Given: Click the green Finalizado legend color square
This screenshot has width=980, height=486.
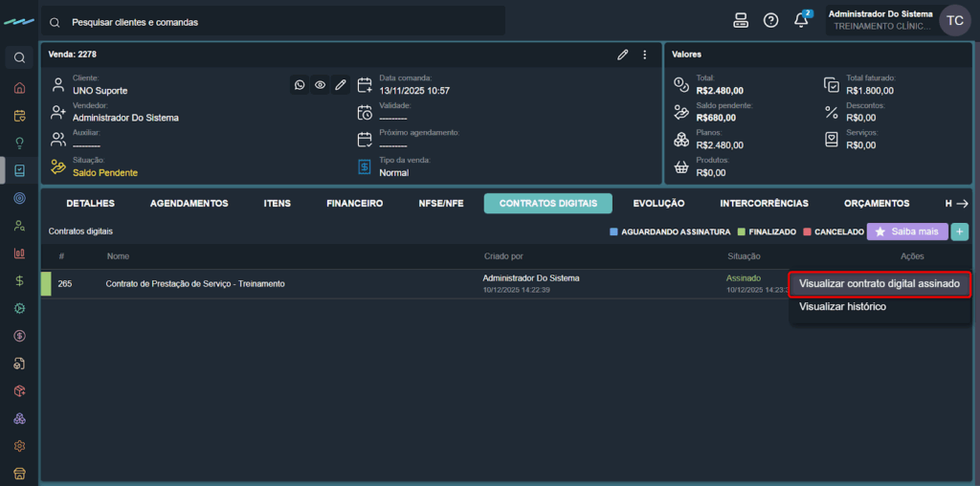Looking at the screenshot, I should click(742, 232).
